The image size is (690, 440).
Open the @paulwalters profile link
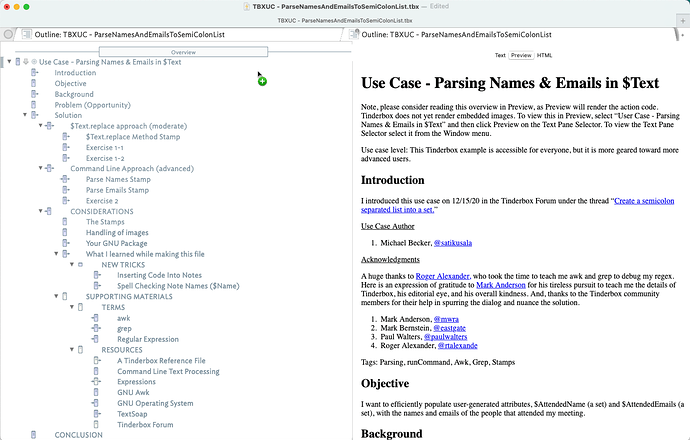445,337
